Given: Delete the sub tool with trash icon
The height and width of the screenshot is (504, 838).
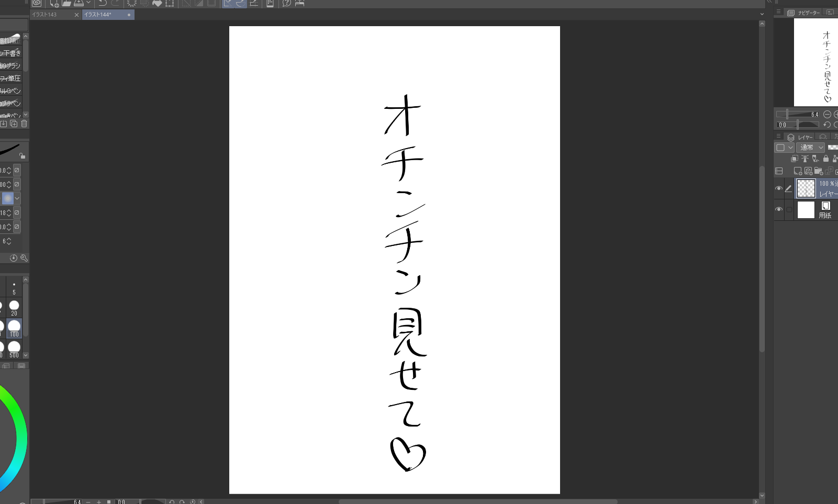Looking at the screenshot, I should [24, 124].
